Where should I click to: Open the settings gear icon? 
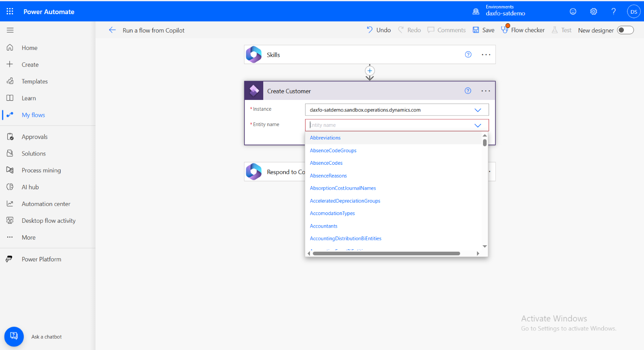pyautogui.click(x=593, y=12)
